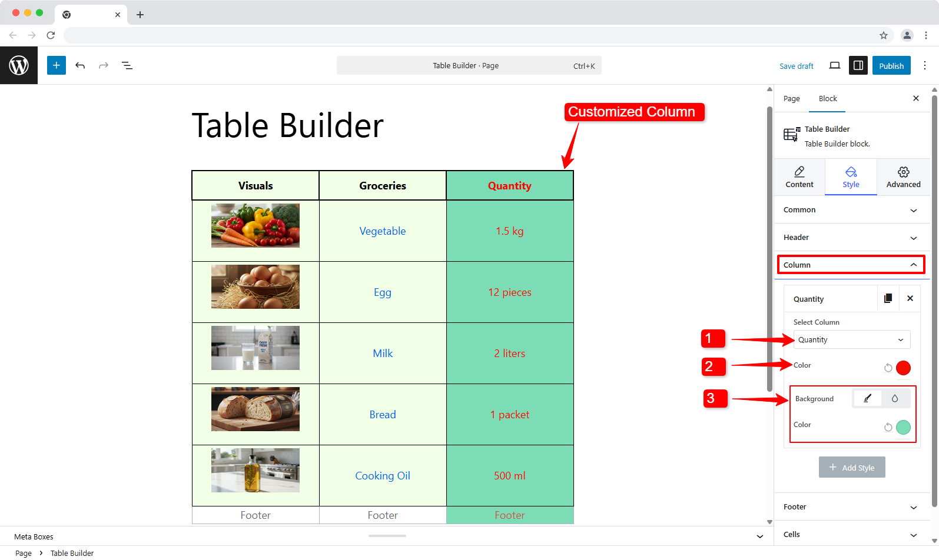Switch to the Page tab

point(791,99)
